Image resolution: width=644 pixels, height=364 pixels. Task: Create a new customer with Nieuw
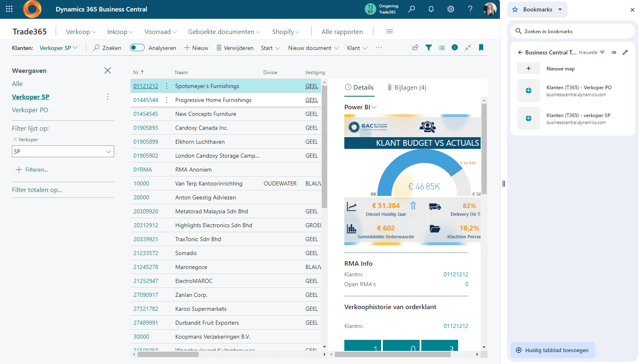196,48
